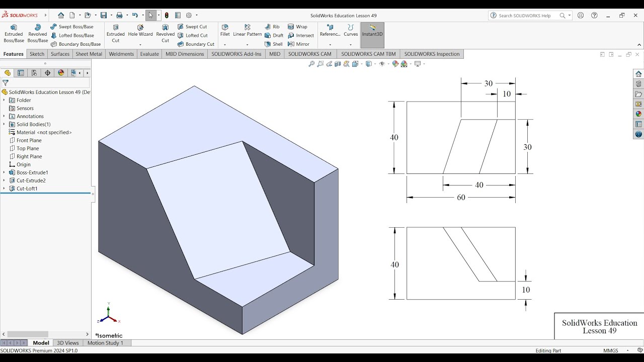The height and width of the screenshot is (362, 644).
Task: Expand the Annotations tree item
Action: point(4,116)
